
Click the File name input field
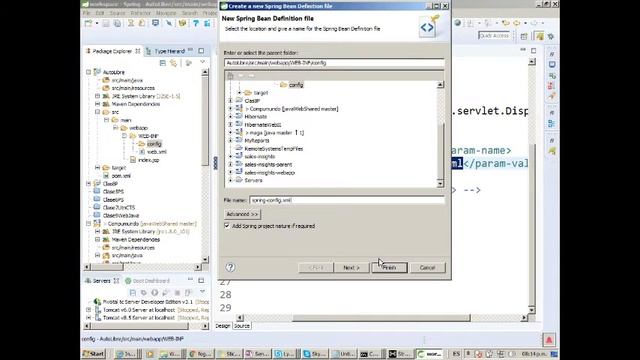coord(347,200)
